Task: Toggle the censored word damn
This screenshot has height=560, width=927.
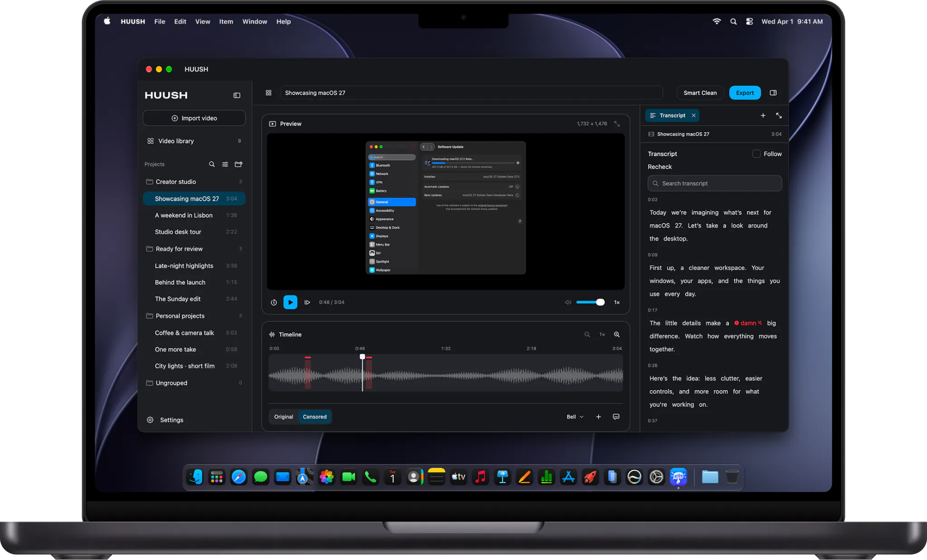Action: point(748,323)
